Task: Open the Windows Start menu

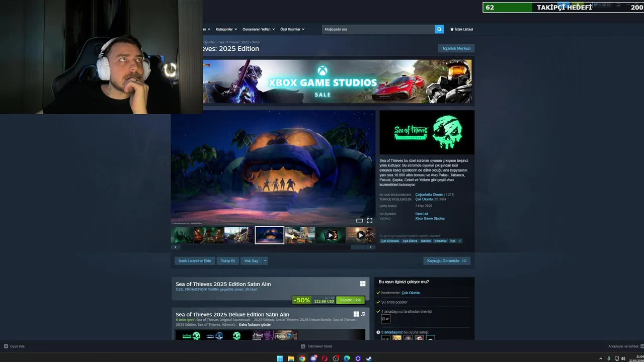Action: coord(280,358)
